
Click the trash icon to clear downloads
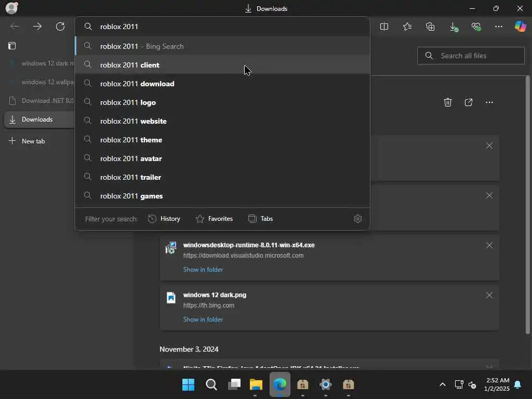[448, 102]
